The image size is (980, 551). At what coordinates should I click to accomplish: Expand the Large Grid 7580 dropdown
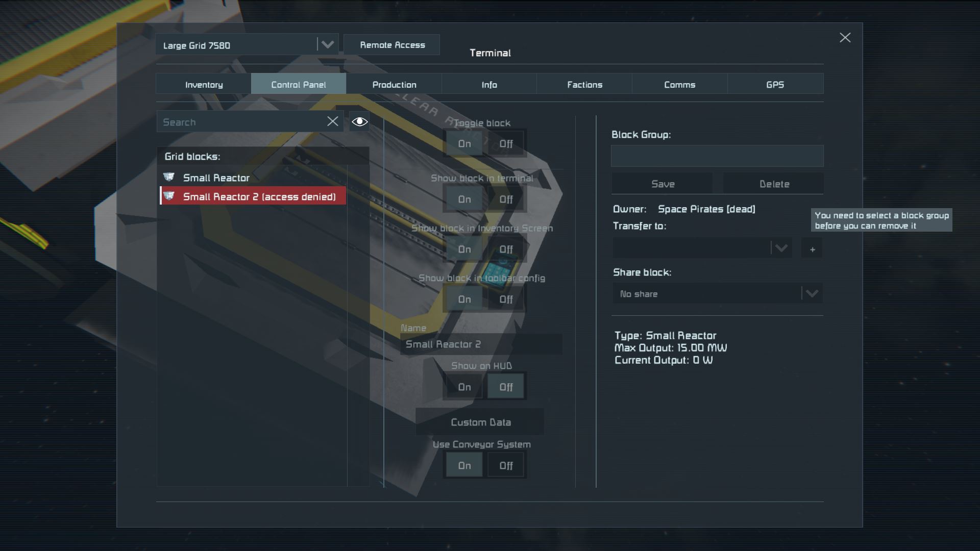tap(327, 45)
